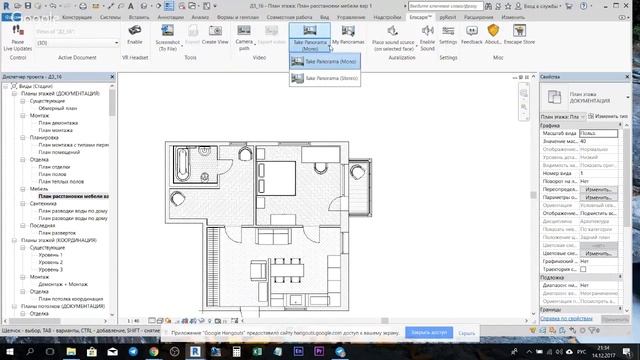This screenshot has height=360, width=640.
Task: Switch to the Аннотации ribbon tab
Action: coord(171,17)
